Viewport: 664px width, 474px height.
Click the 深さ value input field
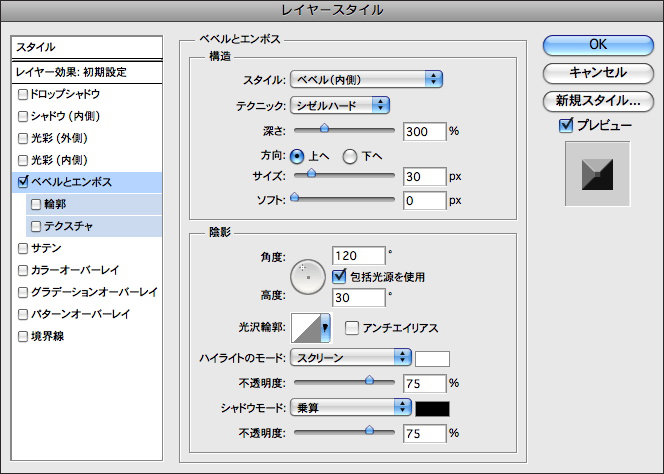423,131
